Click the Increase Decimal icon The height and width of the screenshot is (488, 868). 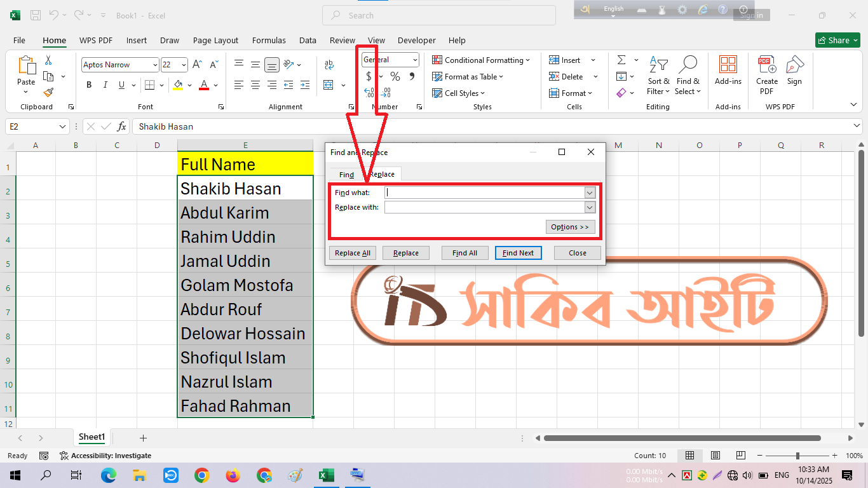pos(369,92)
